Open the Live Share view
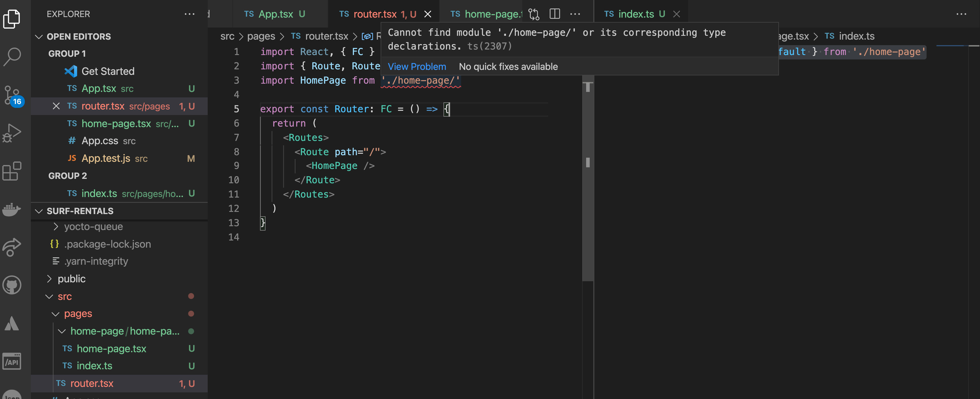The width and height of the screenshot is (980, 399). (12, 247)
